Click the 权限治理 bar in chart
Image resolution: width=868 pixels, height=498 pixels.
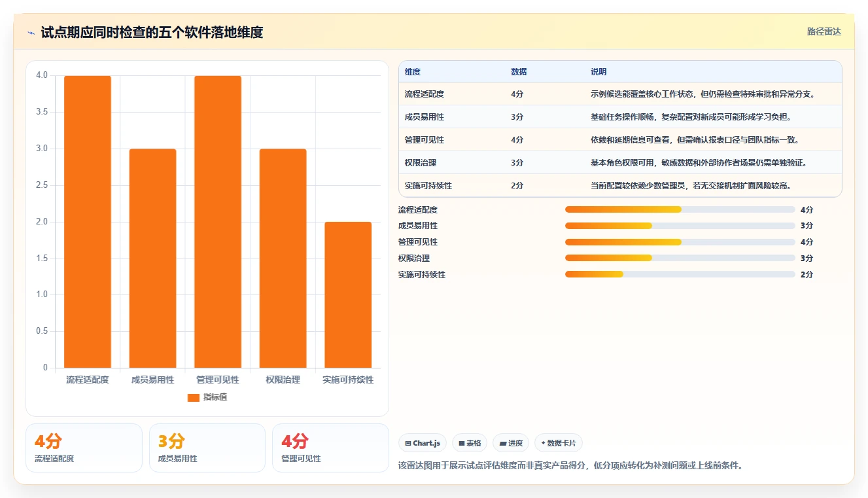(283, 258)
